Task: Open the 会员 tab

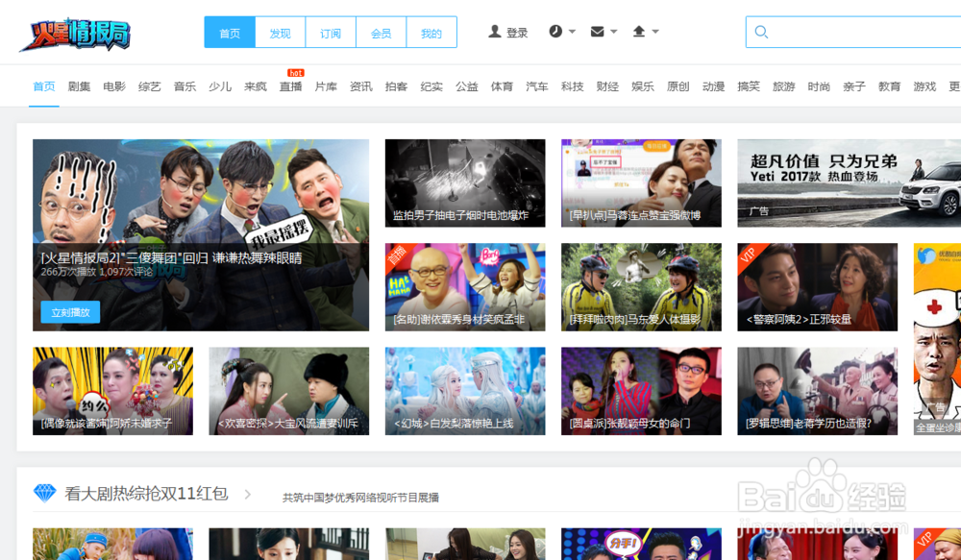Action: tap(381, 33)
